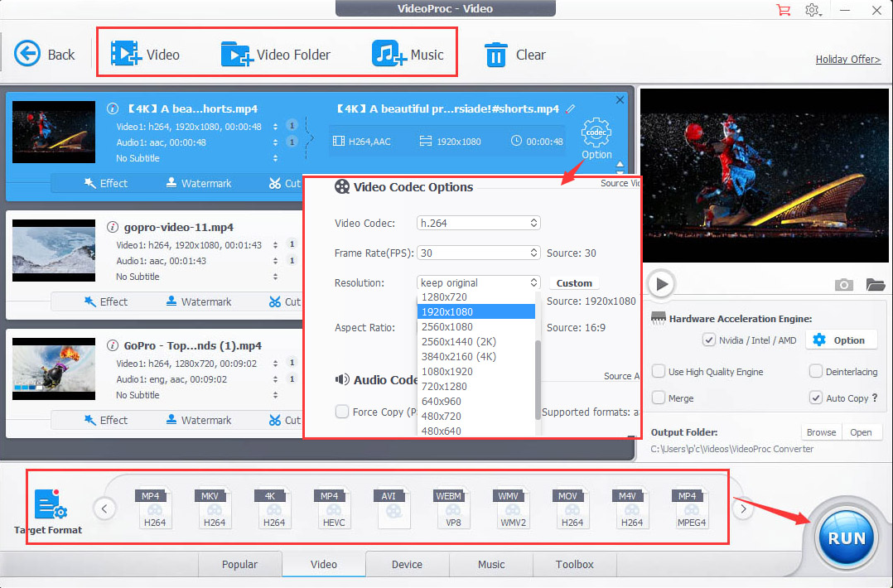Choose 1280x720 resolution option
This screenshot has width=893, height=588.
476,296
